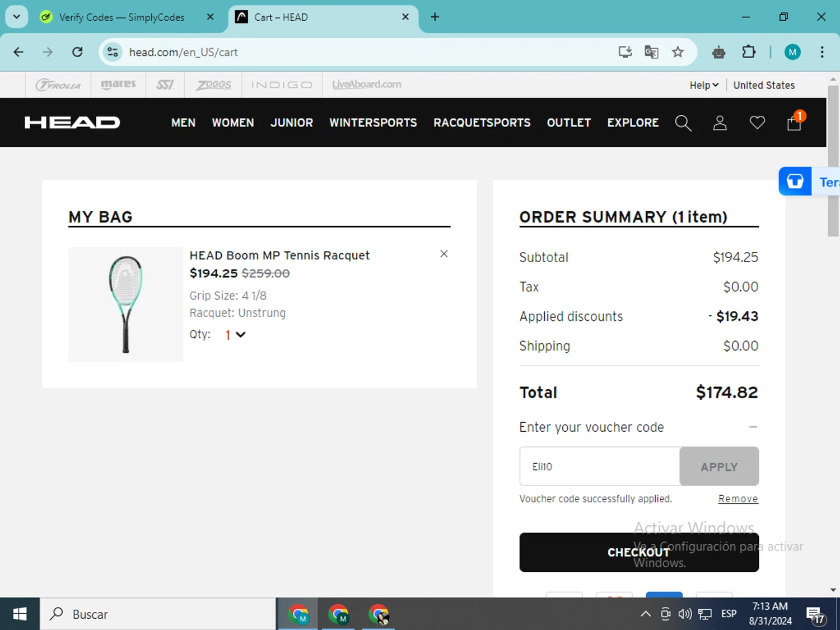This screenshot has width=840, height=630.
Task: Click the HEAD logo
Action: tap(72, 122)
